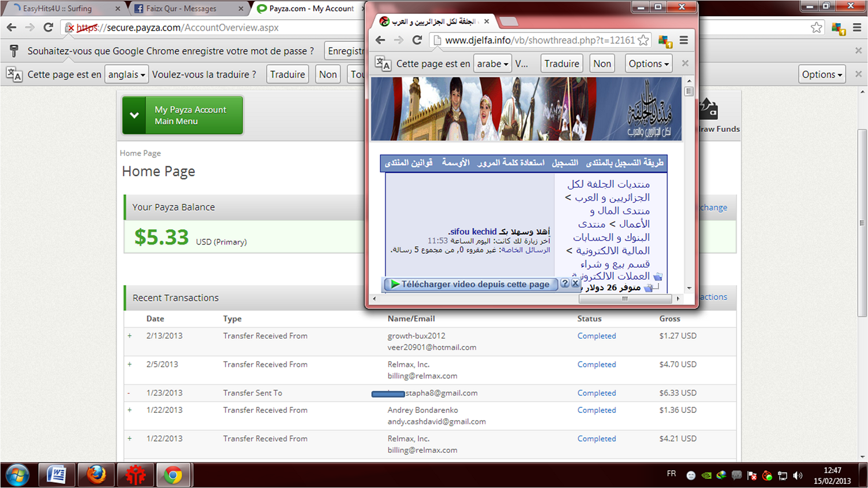Expand the 1/23/2013 Transfer Sent row
The image size is (868, 488).
click(128, 393)
